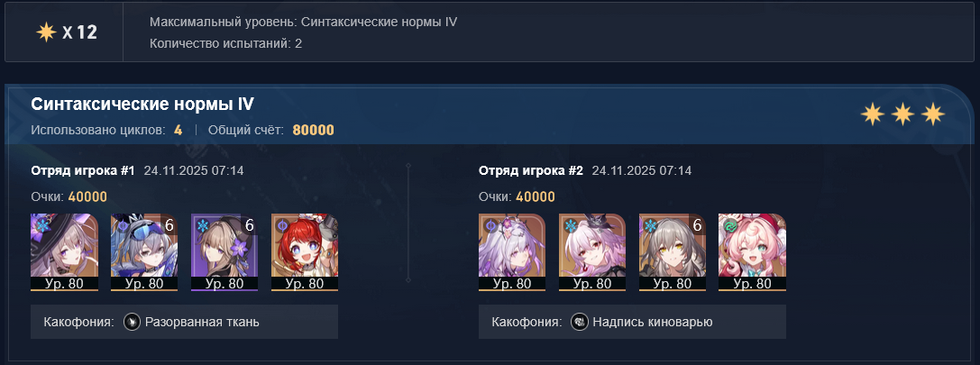Screen dimensions: 980x365
Task: Click the Надпись киноварью cacophony icon
Action: click(x=580, y=323)
